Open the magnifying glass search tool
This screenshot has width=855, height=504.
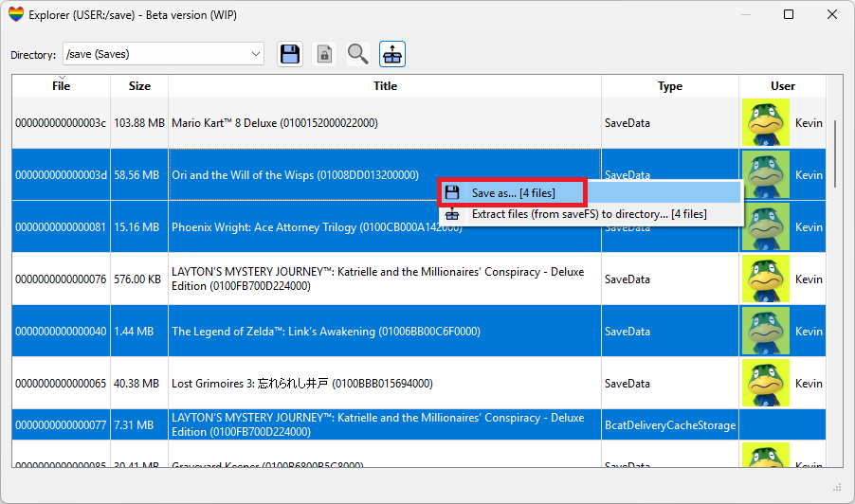click(x=358, y=55)
